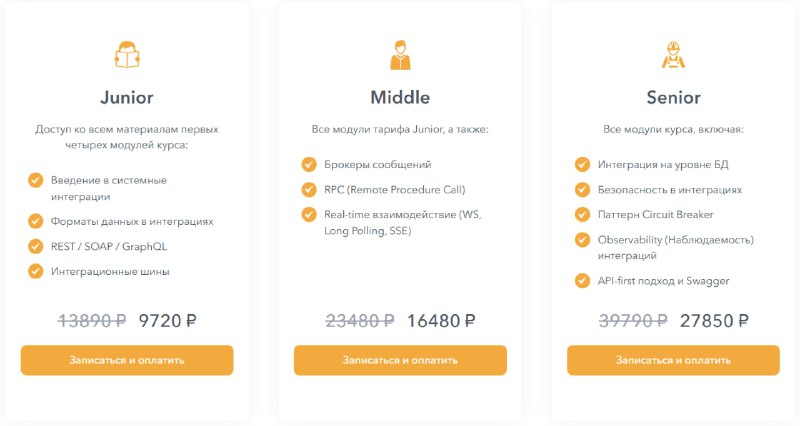Click checkmark next to Интеграционные шины
The height and width of the screenshot is (426, 800).
(35, 271)
